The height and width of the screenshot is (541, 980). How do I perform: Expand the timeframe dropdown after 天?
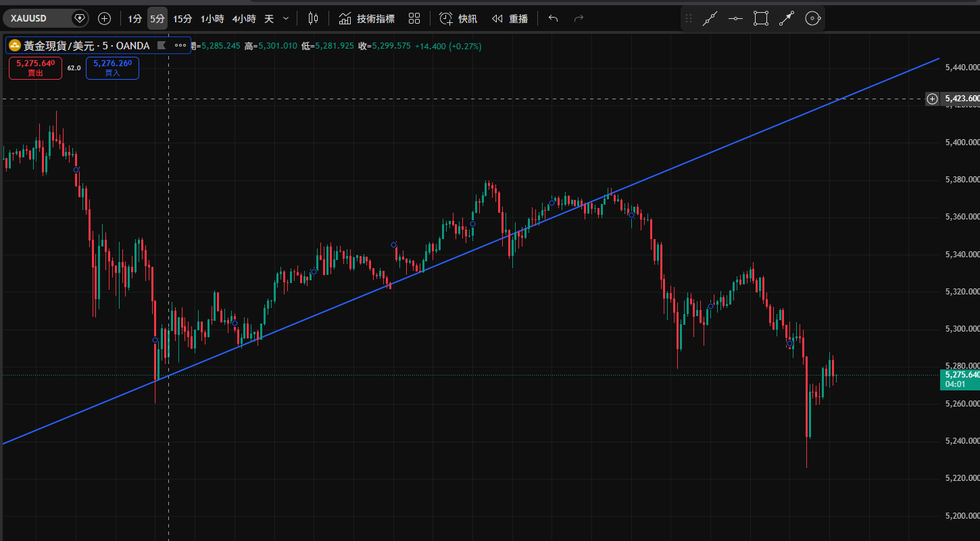click(286, 18)
